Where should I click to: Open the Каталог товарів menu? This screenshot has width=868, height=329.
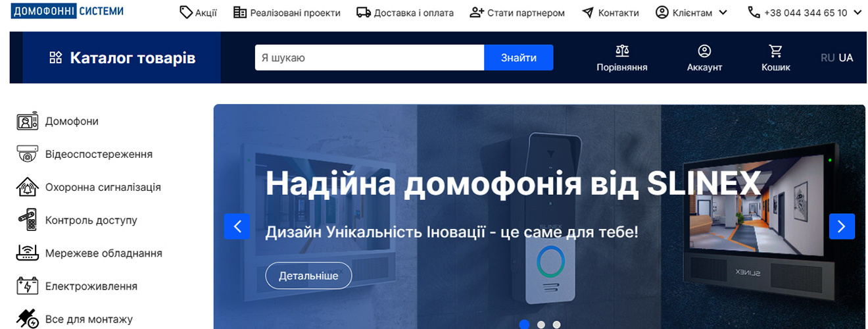pos(122,58)
